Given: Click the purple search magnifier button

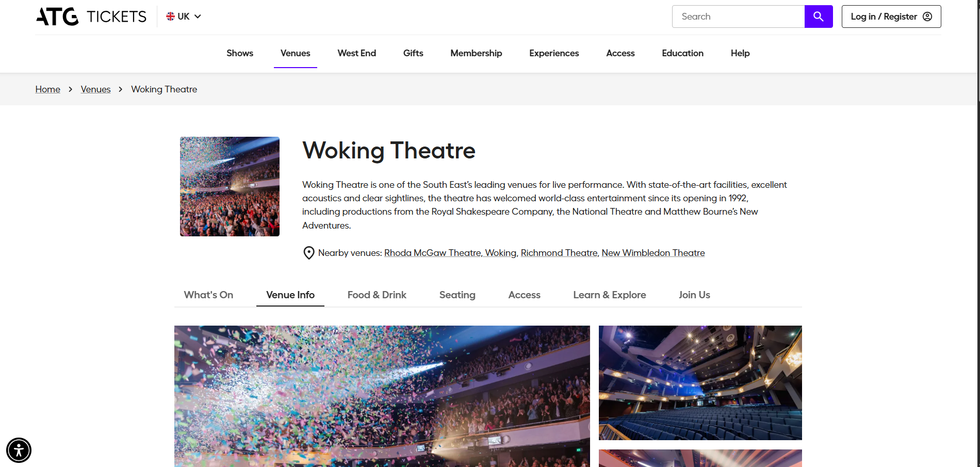Looking at the screenshot, I should click(x=818, y=17).
